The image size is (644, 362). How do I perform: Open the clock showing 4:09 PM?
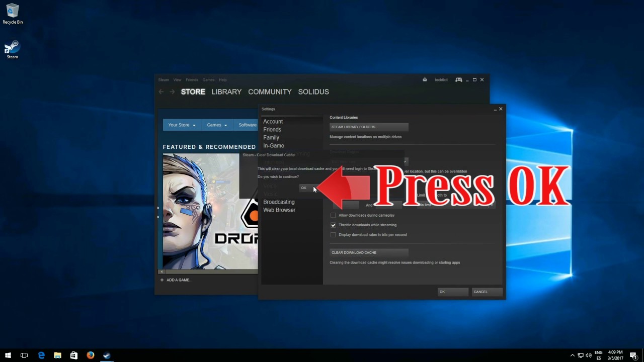coord(615,355)
